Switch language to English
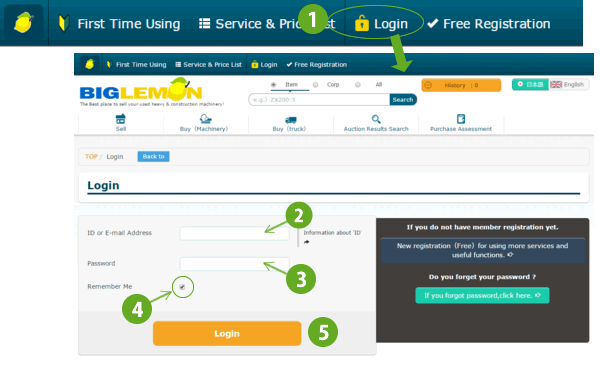This screenshot has height=366, width=600. pyautogui.click(x=568, y=84)
